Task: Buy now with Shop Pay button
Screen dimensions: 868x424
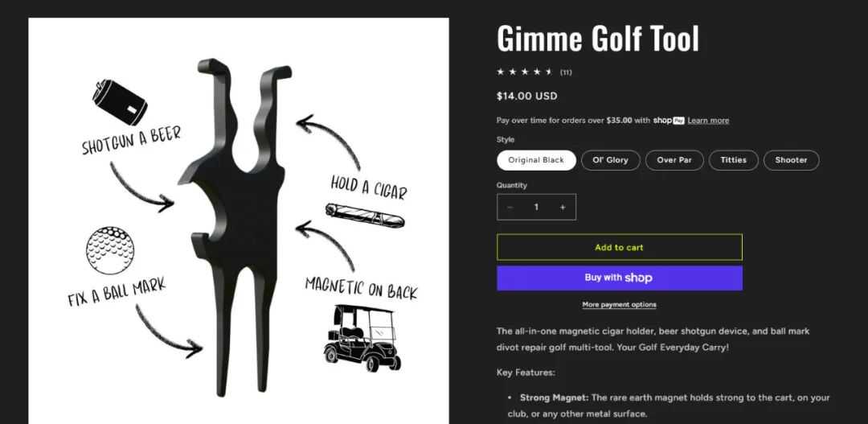Action: tap(620, 278)
